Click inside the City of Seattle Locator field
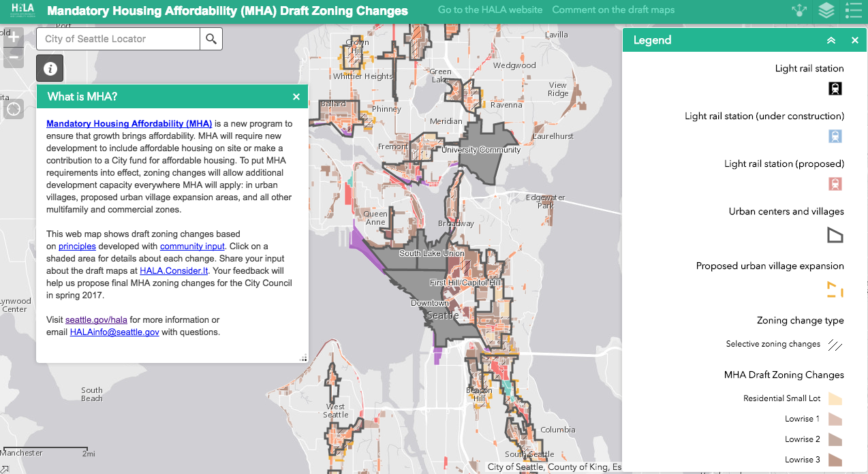This screenshot has width=868, height=474. 121,39
